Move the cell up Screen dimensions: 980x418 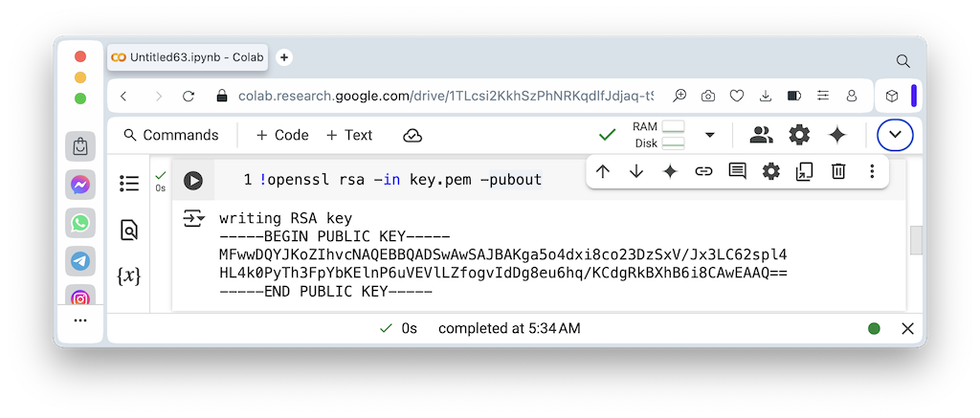tap(603, 171)
